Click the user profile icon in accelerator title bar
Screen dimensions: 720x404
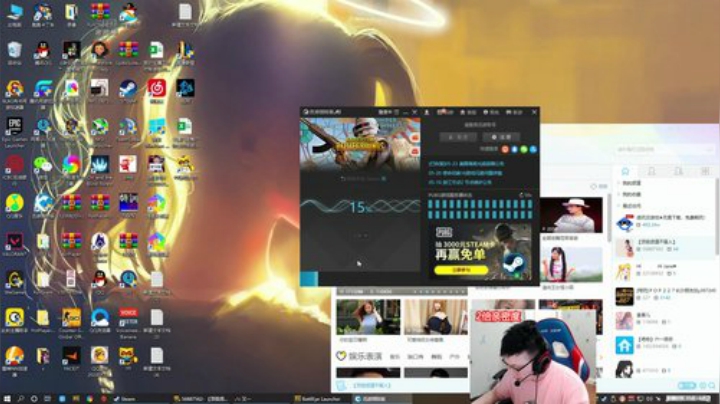427,112
